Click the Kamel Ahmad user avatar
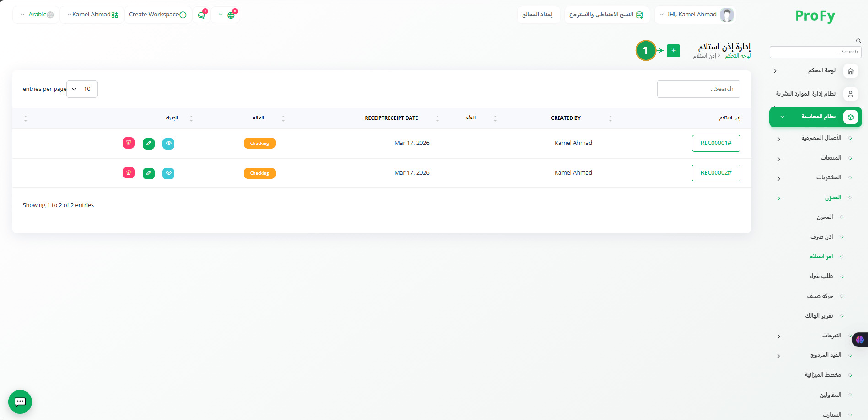 click(727, 15)
